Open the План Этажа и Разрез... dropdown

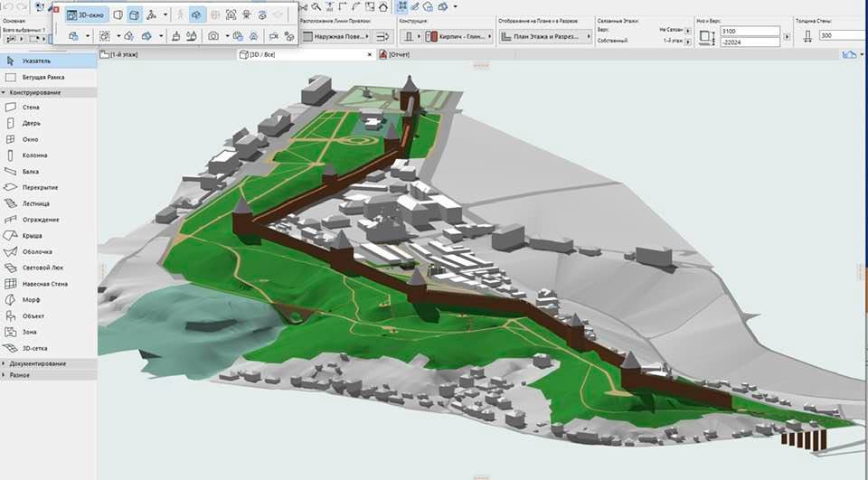point(545,36)
